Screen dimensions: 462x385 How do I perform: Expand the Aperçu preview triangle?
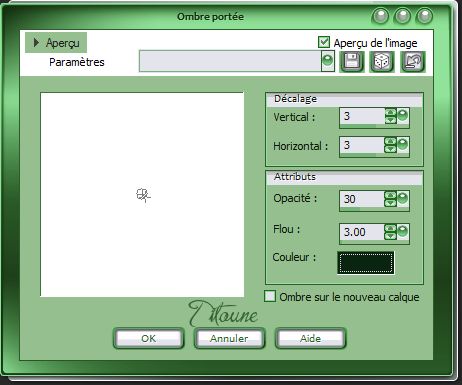coord(36,42)
